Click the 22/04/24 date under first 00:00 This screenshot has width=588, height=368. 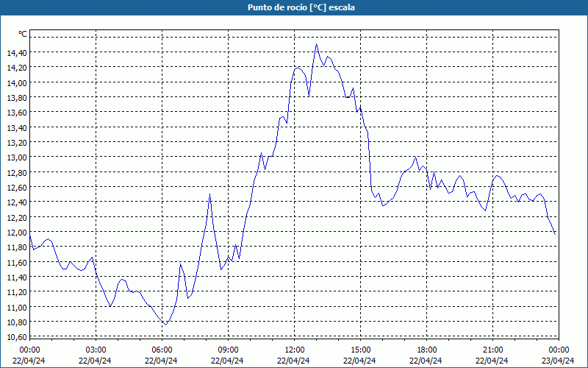pyautogui.click(x=29, y=361)
